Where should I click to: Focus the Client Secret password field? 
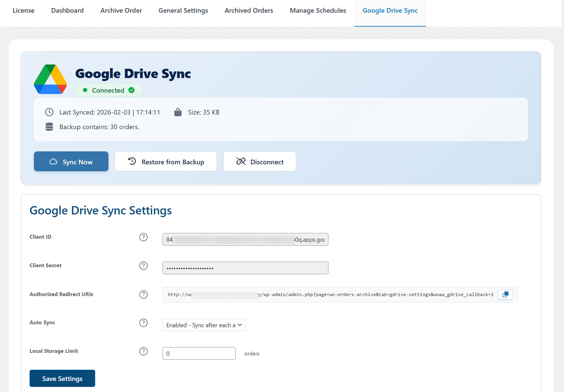click(245, 268)
